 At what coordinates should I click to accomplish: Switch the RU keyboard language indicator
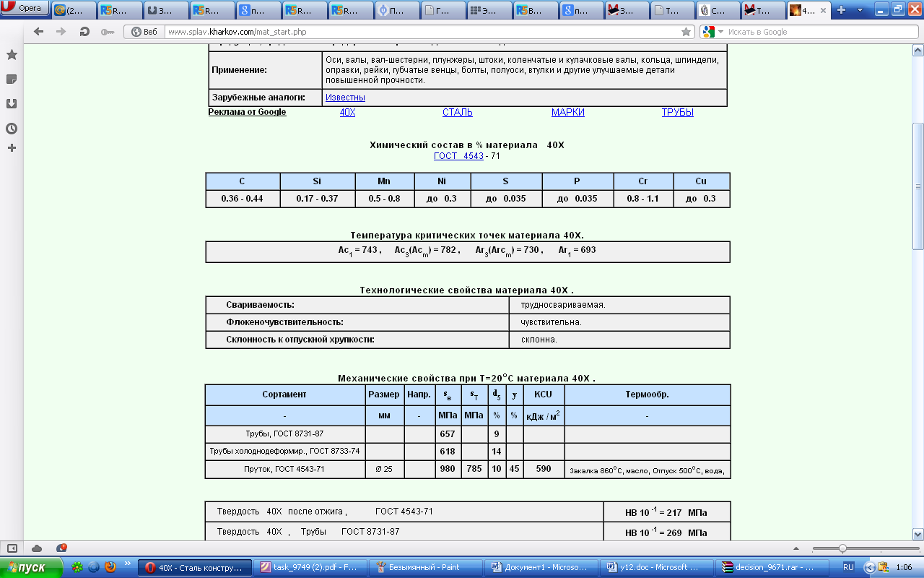coord(848,568)
